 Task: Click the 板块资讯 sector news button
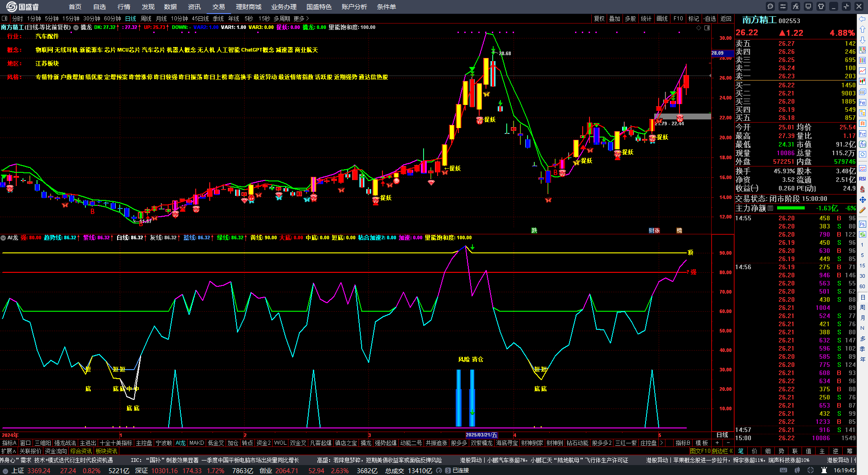[106, 451]
